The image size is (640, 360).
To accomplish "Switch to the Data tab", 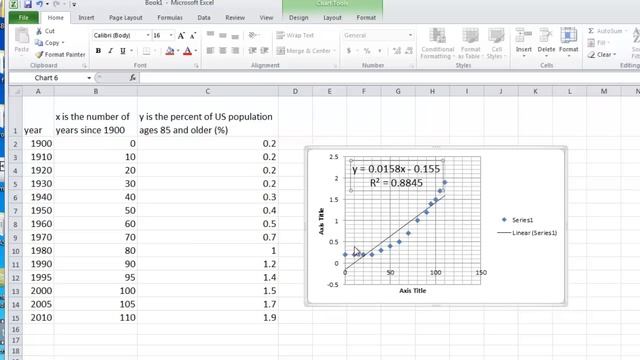I will [x=204, y=18].
